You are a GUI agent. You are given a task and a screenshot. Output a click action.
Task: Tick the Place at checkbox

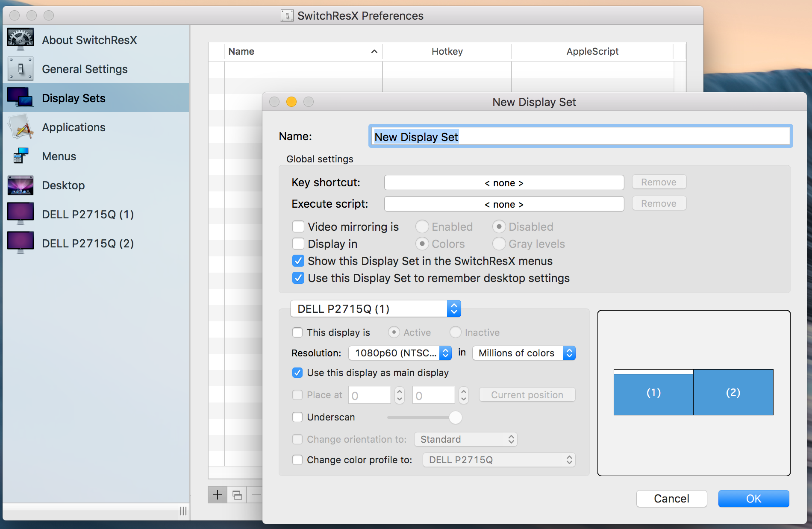pos(297,395)
